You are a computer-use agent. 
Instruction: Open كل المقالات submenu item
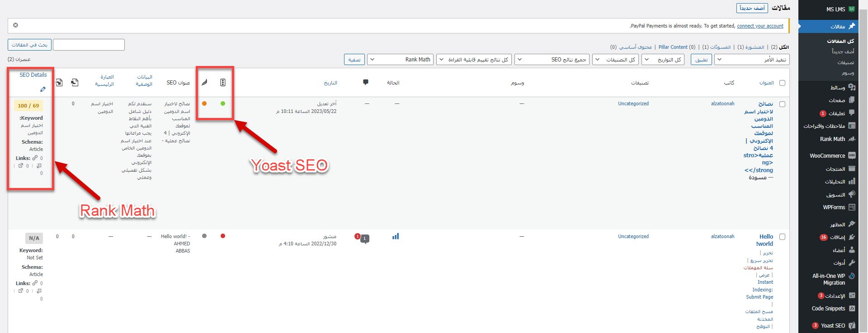pos(840,41)
